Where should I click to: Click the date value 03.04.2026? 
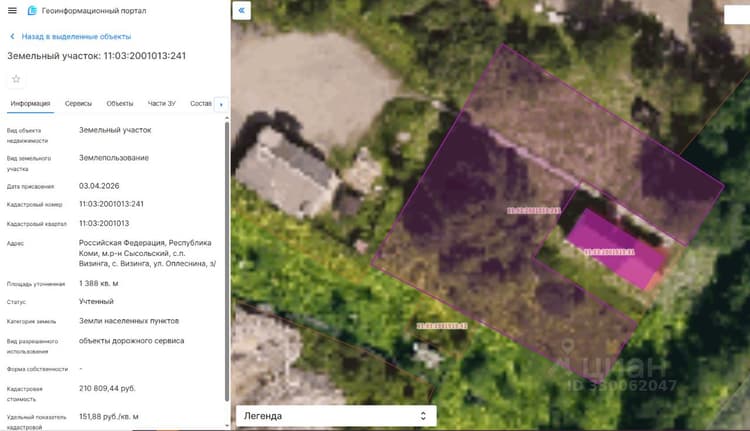(99, 186)
